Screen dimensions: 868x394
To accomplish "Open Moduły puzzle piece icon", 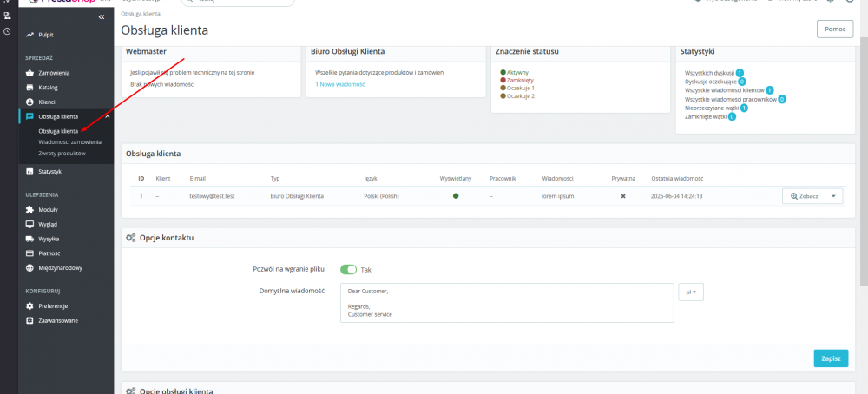I will pos(30,210).
